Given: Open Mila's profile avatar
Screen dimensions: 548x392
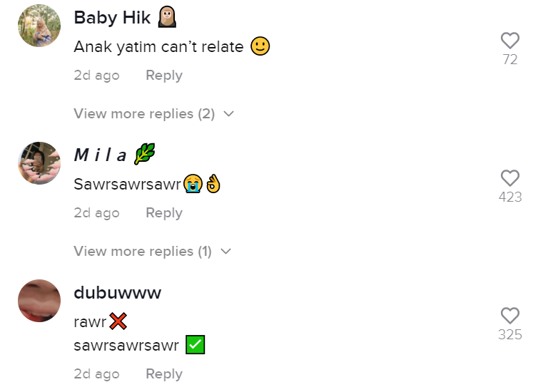Looking at the screenshot, I should (x=39, y=163).
